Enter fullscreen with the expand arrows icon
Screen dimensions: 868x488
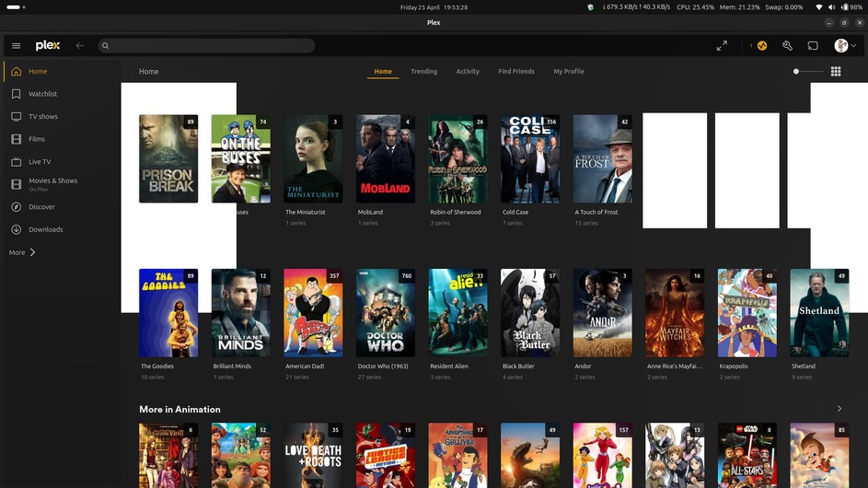coord(722,46)
